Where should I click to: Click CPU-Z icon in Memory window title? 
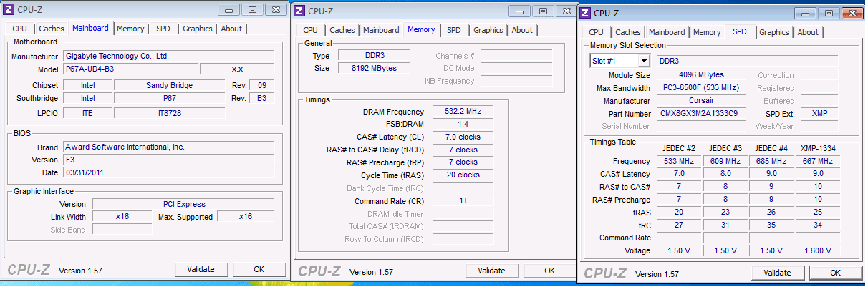[300, 11]
